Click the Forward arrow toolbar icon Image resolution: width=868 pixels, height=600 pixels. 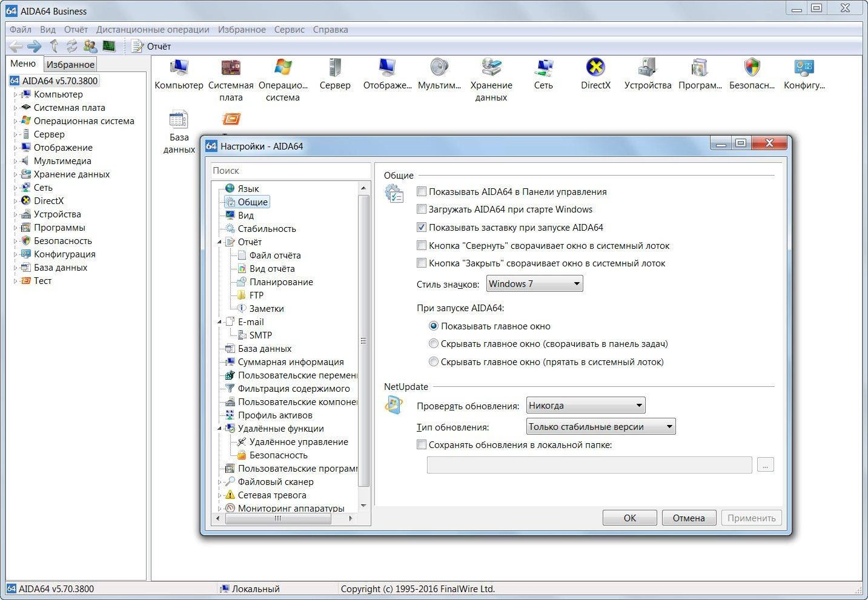[x=35, y=46]
